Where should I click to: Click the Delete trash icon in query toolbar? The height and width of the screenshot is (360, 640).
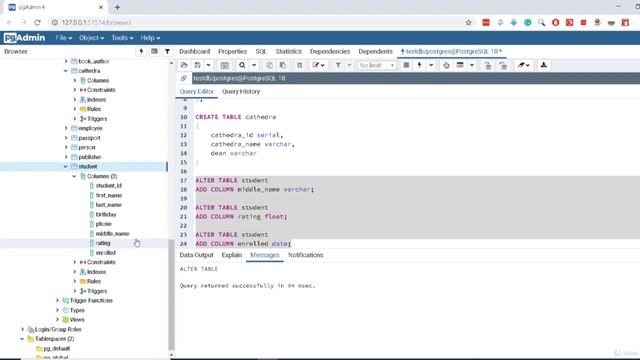(x=300, y=65)
